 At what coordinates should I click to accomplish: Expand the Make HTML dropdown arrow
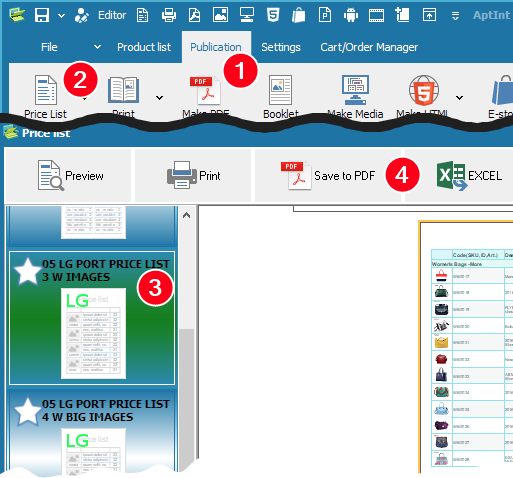pyautogui.click(x=460, y=98)
